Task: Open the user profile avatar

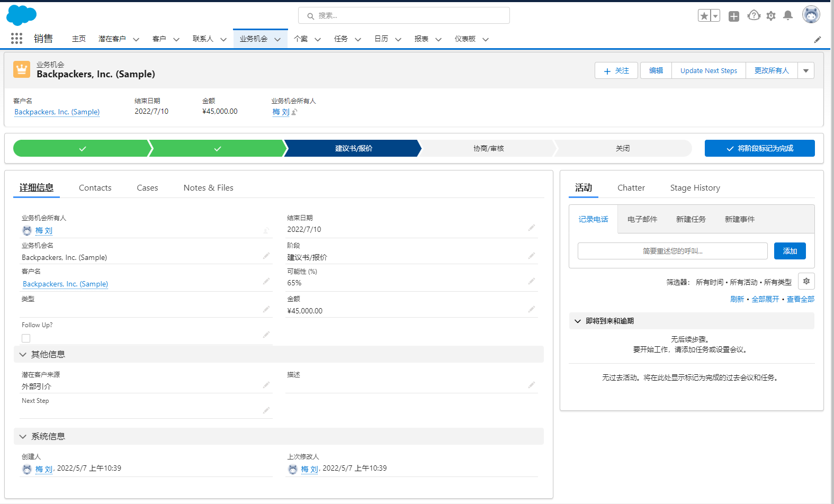Action: click(811, 15)
